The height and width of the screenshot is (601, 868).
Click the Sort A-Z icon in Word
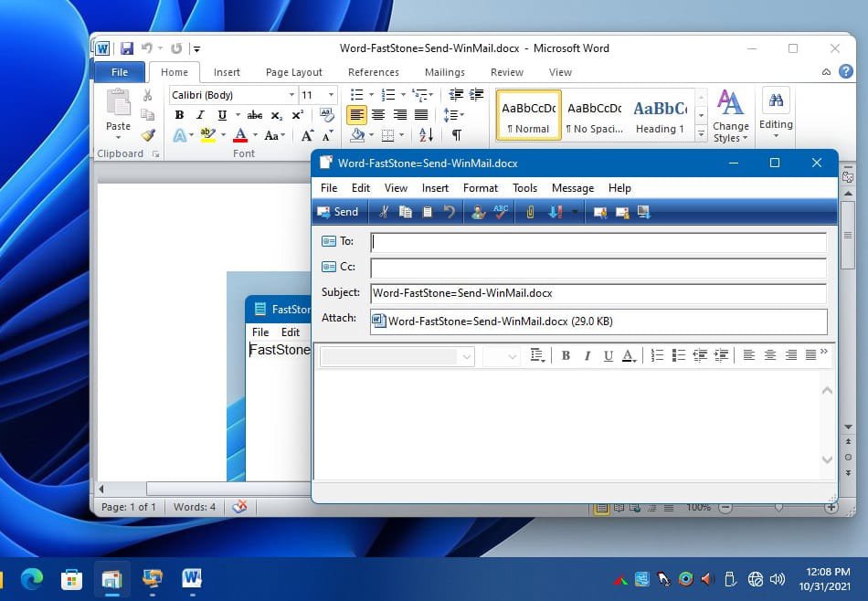click(x=426, y=135)
